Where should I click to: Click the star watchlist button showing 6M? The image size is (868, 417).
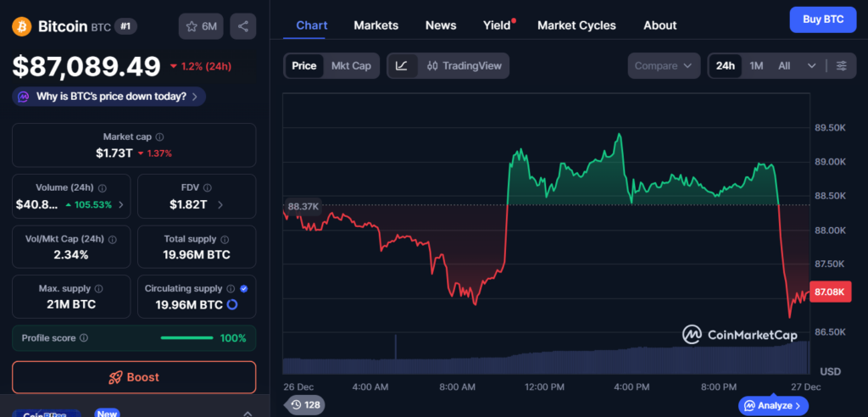tap(201, 26)
